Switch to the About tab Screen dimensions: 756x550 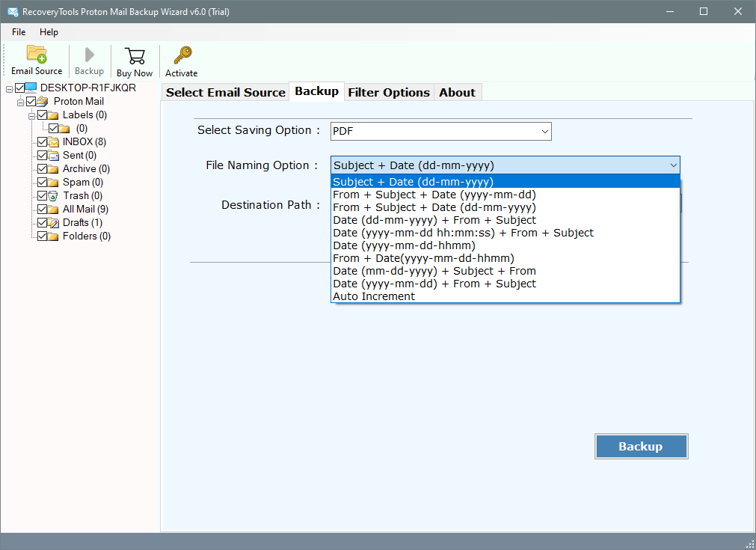pos(457,92)
